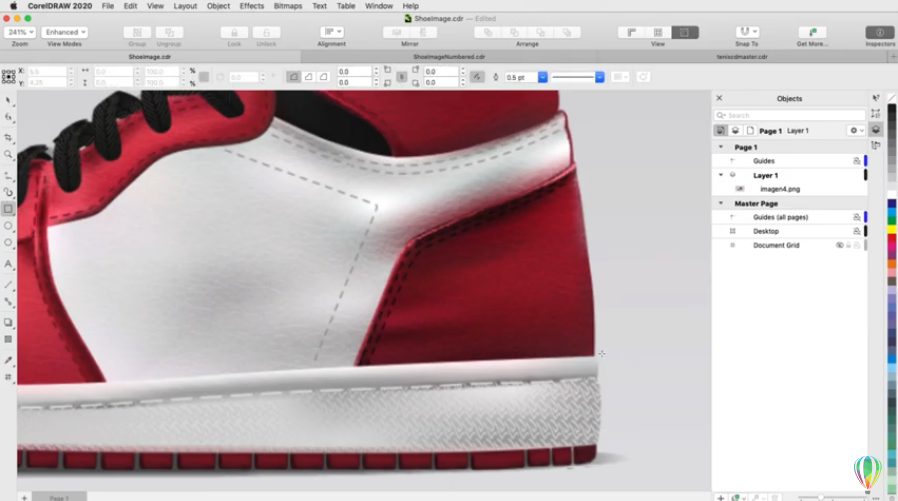
Task: Click the Get More icon
Action: click(812, 33)
